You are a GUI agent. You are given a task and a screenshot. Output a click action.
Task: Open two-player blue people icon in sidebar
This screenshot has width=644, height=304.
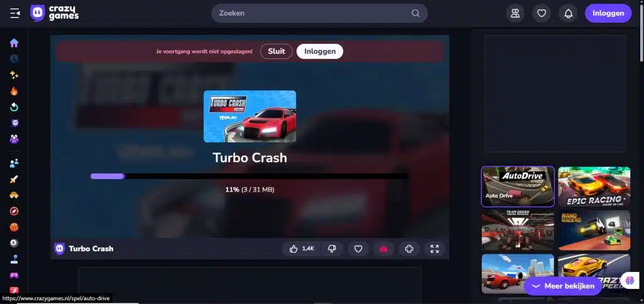14,163
